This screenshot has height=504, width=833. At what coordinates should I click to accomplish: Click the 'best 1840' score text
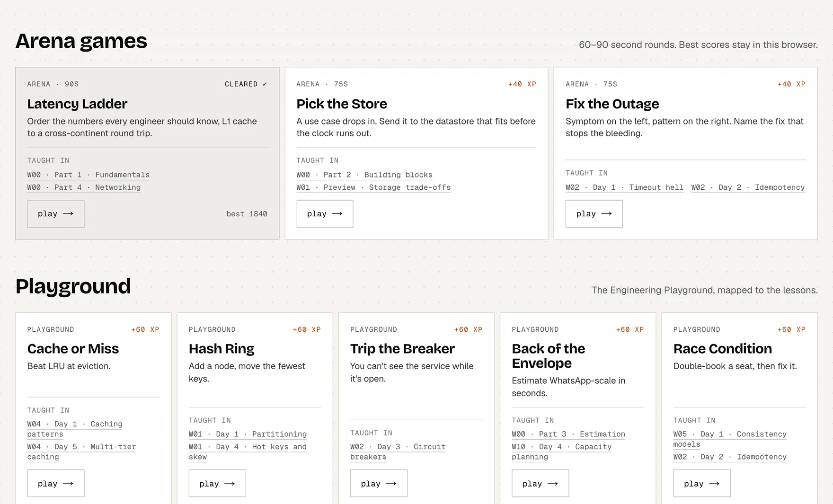pos(247,214)
